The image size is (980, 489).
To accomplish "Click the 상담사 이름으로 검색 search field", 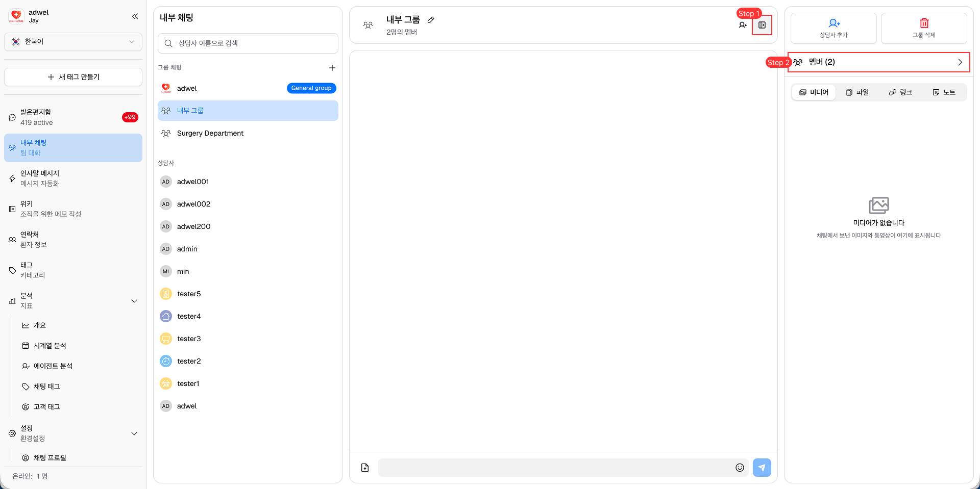I will (248, 43).
